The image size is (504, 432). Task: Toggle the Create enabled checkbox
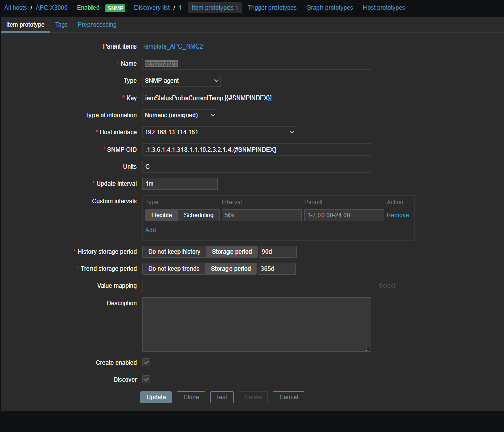coord(146,363)
